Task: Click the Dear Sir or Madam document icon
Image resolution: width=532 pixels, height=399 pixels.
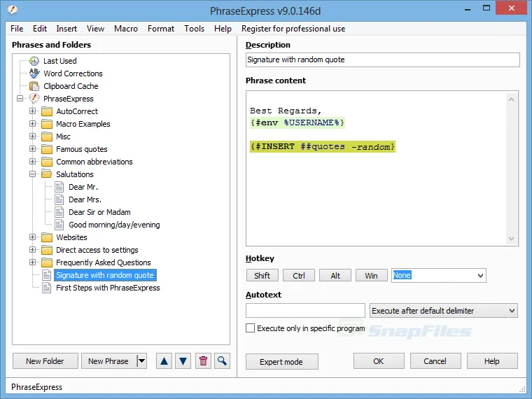Action: click(59, 212)
